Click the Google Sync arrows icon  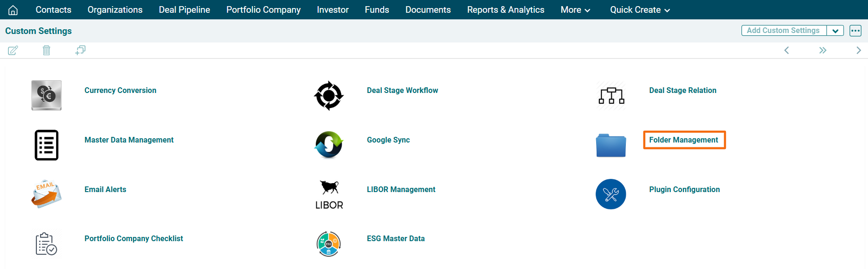point(329,144)
